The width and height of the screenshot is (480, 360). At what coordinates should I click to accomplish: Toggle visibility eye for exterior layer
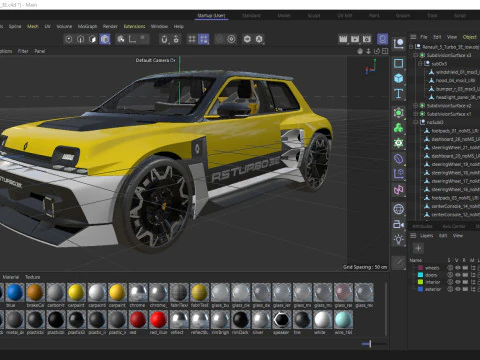pyautogui.click(x=458, y=289)
